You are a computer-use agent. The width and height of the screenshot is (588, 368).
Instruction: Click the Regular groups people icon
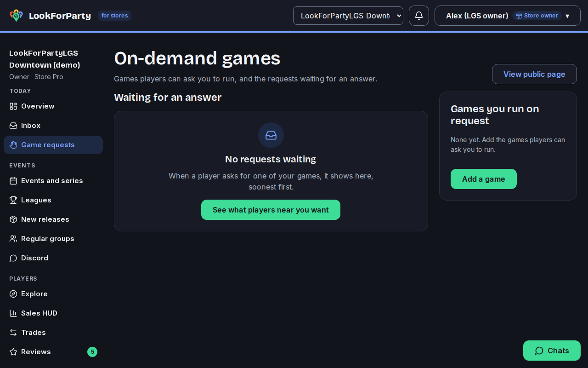tap(13, 239)
